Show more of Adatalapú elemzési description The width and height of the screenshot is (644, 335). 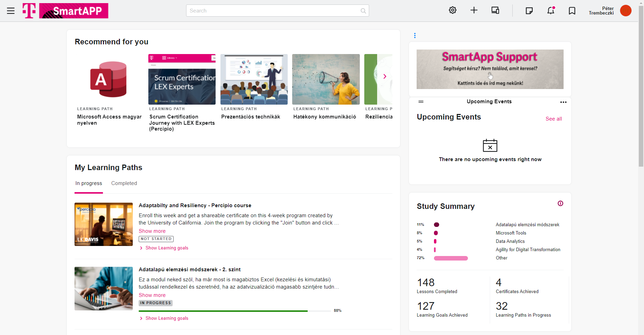(152, 295)
